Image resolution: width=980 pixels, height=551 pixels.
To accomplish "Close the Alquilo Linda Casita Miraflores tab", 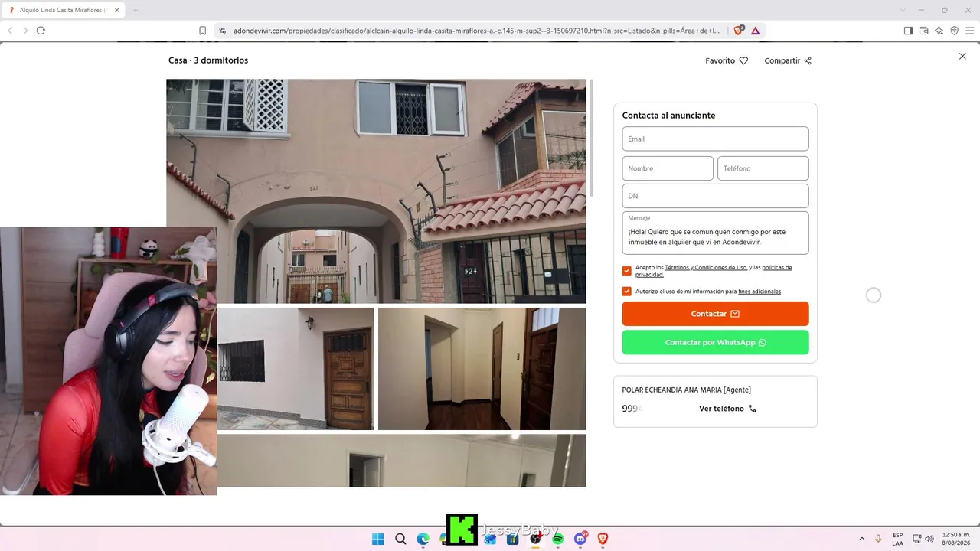I will pos(117,10).
